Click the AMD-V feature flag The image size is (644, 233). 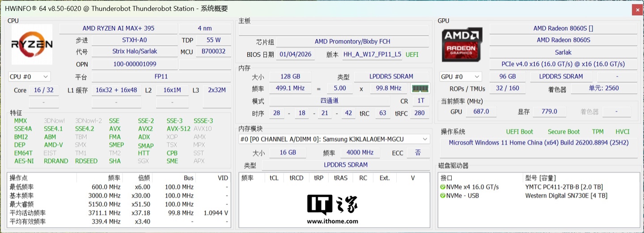click(53, 145)
